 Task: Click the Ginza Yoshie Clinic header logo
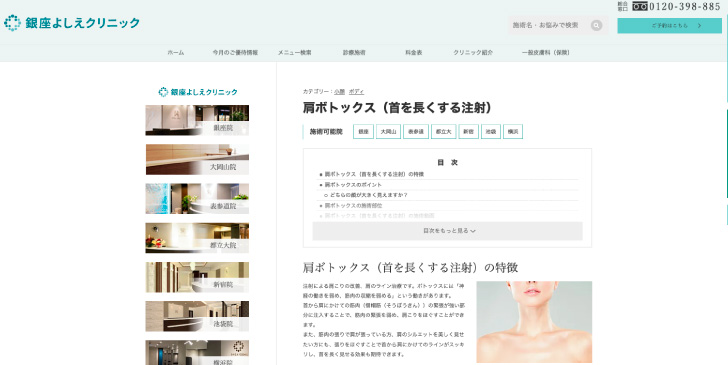click(x=72, y=23)
